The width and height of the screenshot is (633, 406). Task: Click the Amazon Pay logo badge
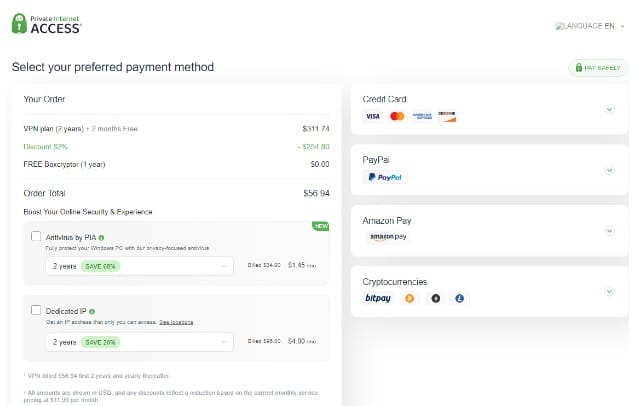387,237
